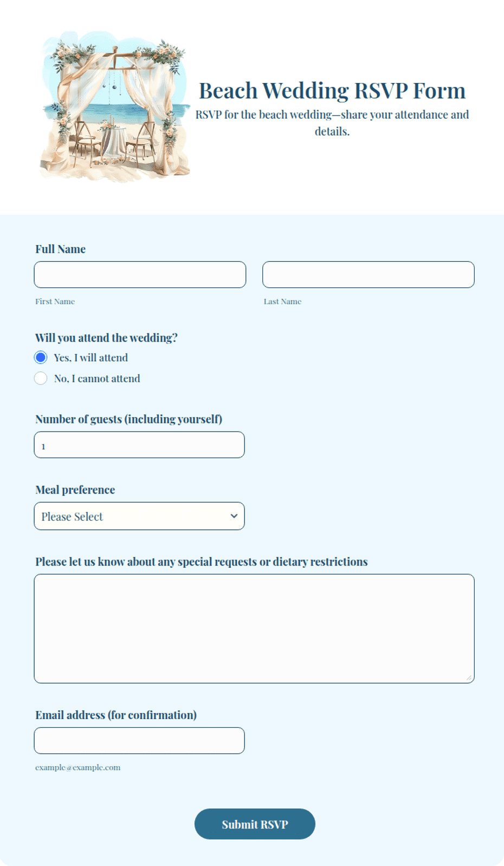Click the 'Yes, I will attend' label text
Image resolution: width=504 pixels, height=866 pixels.
click(91, 358)
